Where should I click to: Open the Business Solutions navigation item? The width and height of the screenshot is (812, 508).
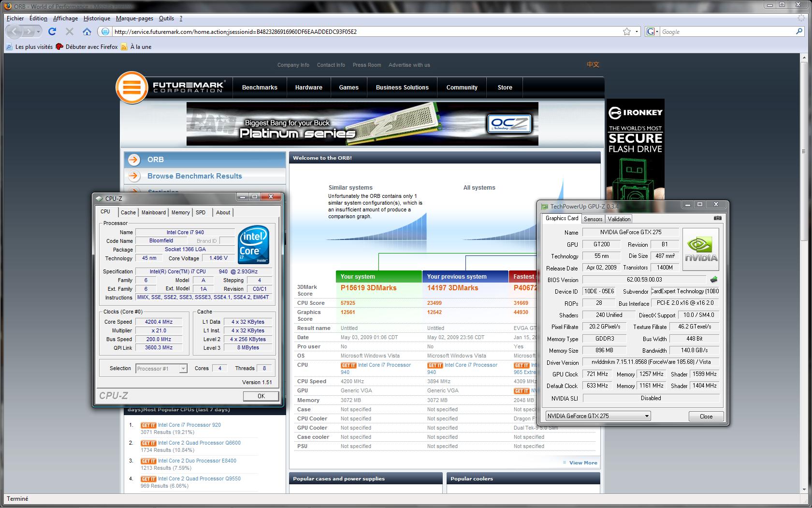pyautogui.click(x=402, y=88)
